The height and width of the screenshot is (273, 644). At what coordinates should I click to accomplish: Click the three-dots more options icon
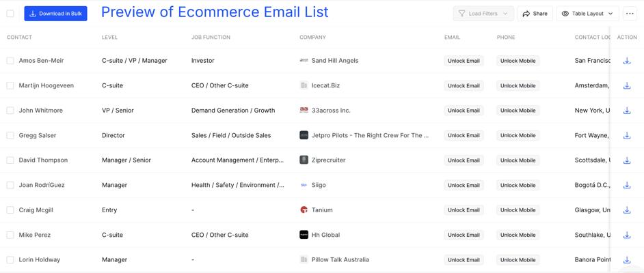pyautogui.click(x=630, y=14)
